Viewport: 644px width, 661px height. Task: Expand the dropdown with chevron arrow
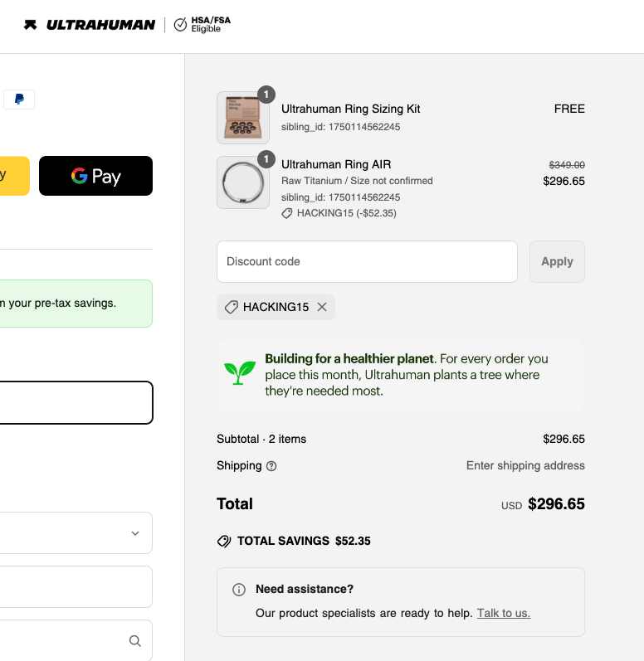[x=135, y=533]
